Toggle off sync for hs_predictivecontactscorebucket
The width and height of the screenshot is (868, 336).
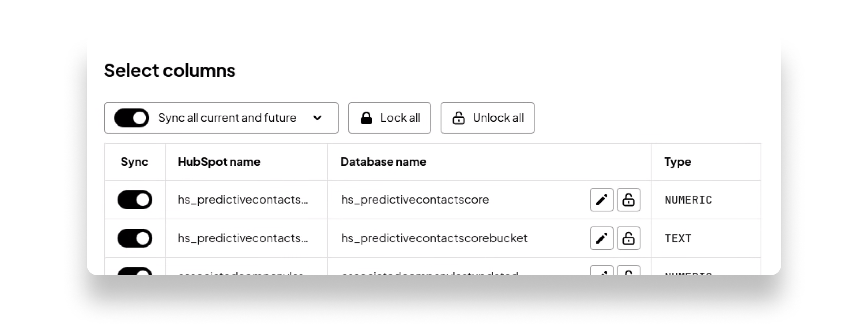tap(134, 238)
